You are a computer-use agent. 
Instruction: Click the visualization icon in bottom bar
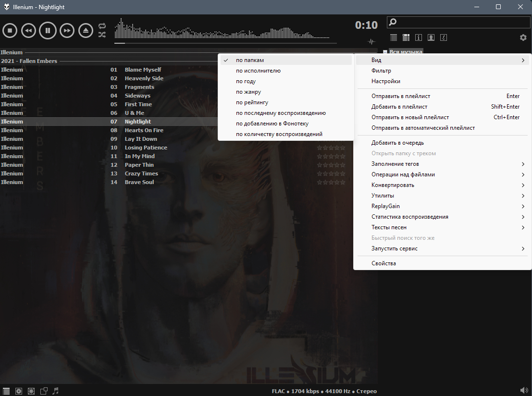click(x=31, y=391)
